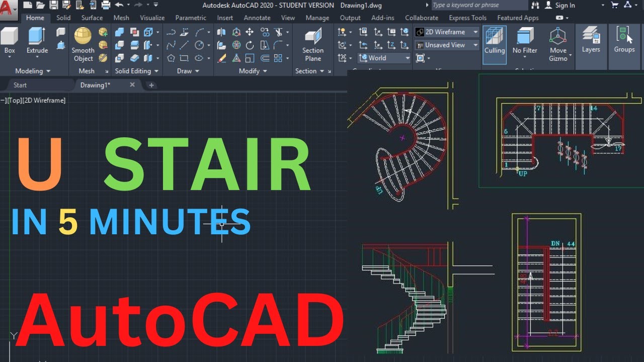This screenshot has height=362, width=644.
Task: Switch to the Featured Apps tab
Action: (518, 18)
